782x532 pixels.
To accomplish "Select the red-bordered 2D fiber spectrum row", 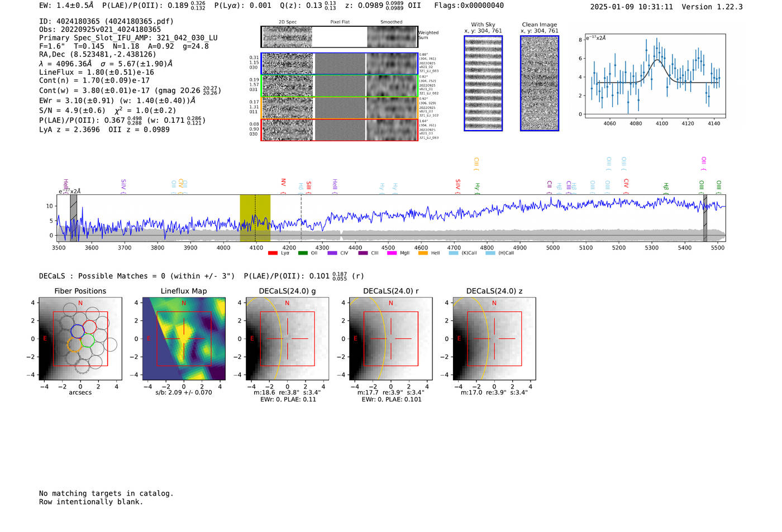I will (339, 130).
